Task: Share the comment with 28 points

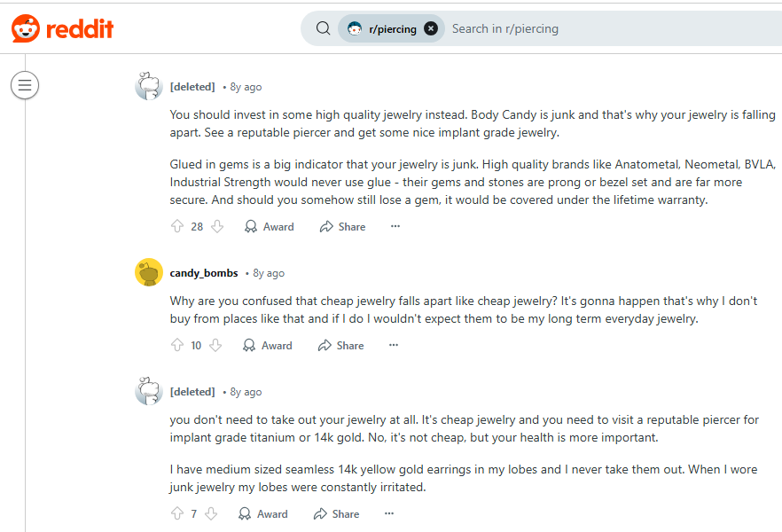Action: coord(342,227)
